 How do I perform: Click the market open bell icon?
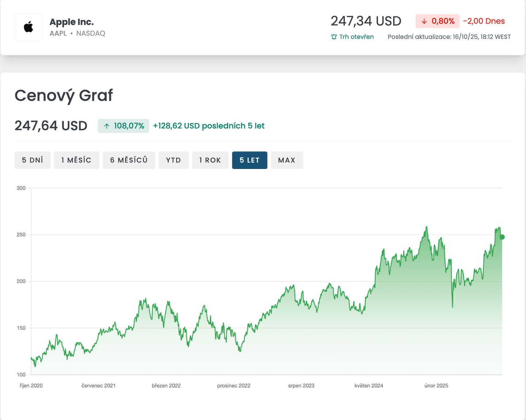(334, 37)
